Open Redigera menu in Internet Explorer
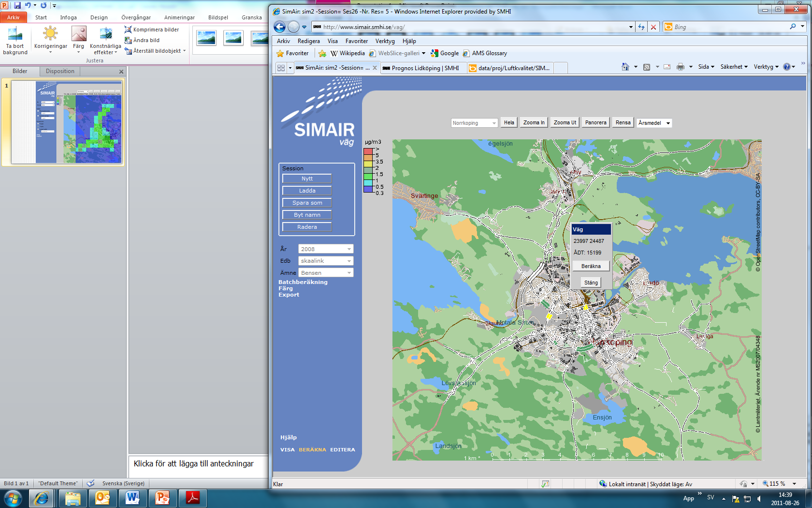The image size is (812, 508). 308,41
